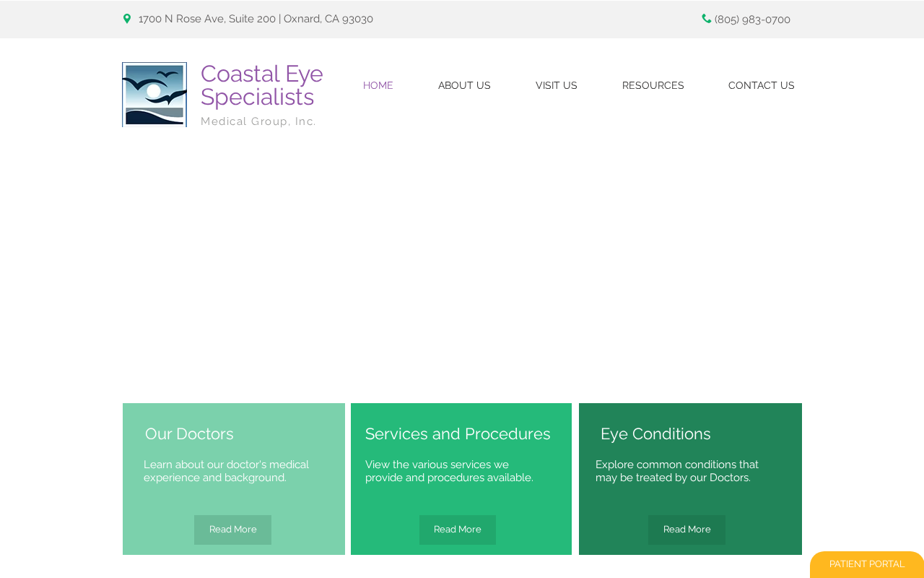Go to the CONTACT US page
Screen dimensions: 924x578
762,85
